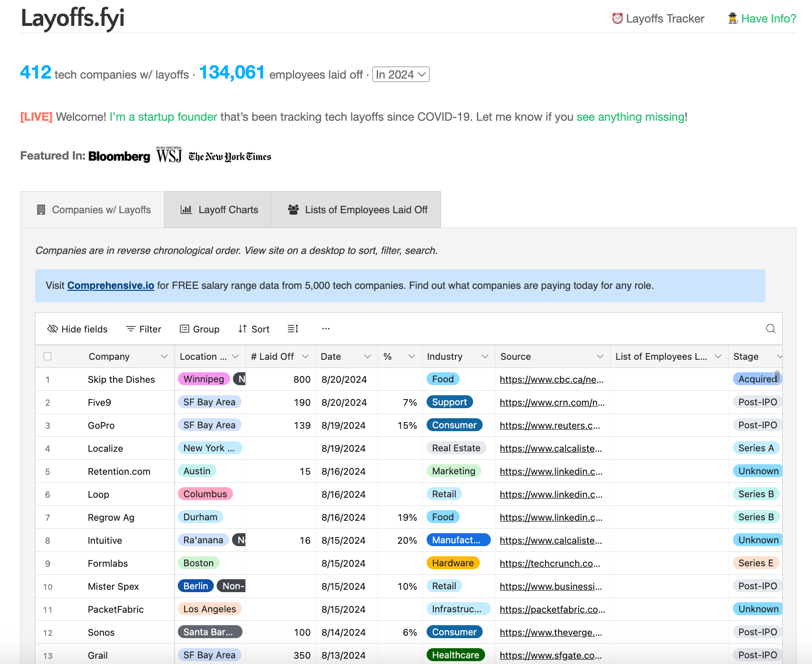Switch to the Companies w/ Layoffs tab
812x664 pixels.
coord(93,210)
